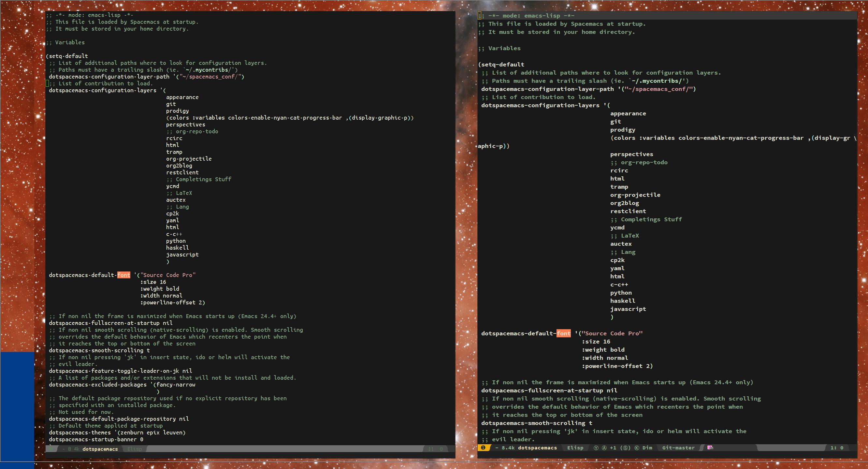
Task: Click 'git' layer in right window
Action: [x=615, y=122]
